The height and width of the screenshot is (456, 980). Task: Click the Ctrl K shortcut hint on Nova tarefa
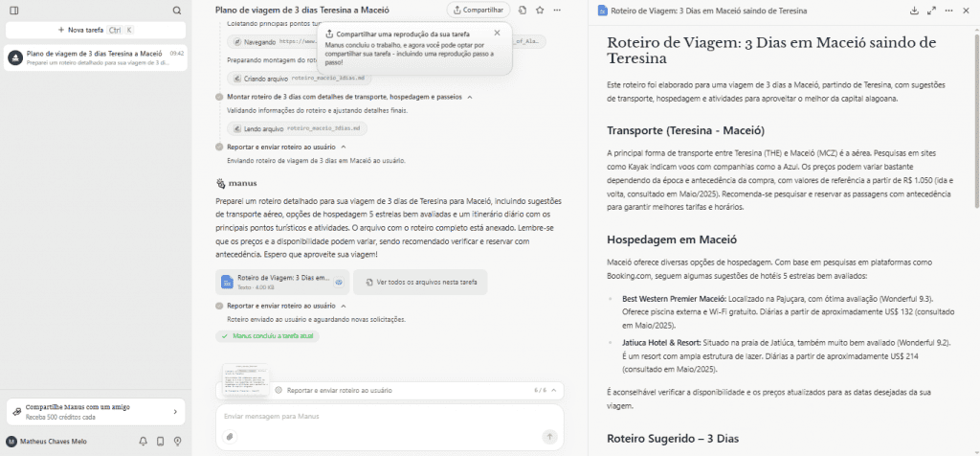pos(120,30)
